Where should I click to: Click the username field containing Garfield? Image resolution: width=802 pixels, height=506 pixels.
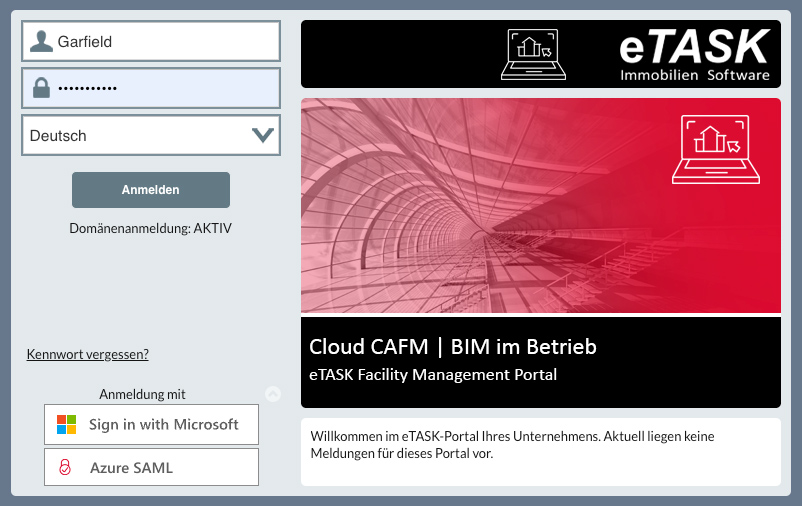[x=151, y=41]
